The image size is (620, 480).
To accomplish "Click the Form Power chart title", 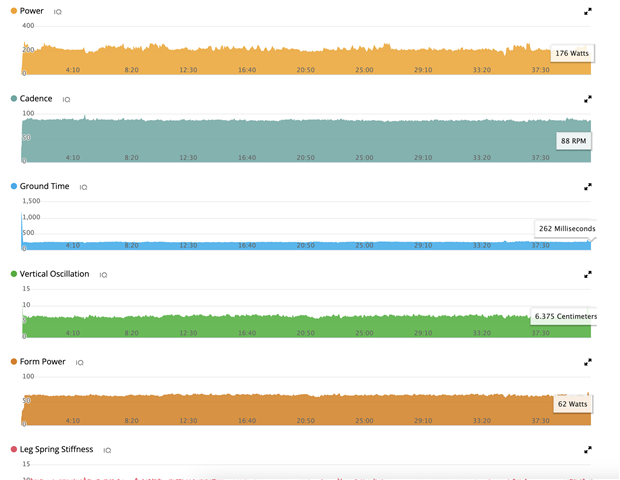I will pyautogui.click(x=42, y=362).
